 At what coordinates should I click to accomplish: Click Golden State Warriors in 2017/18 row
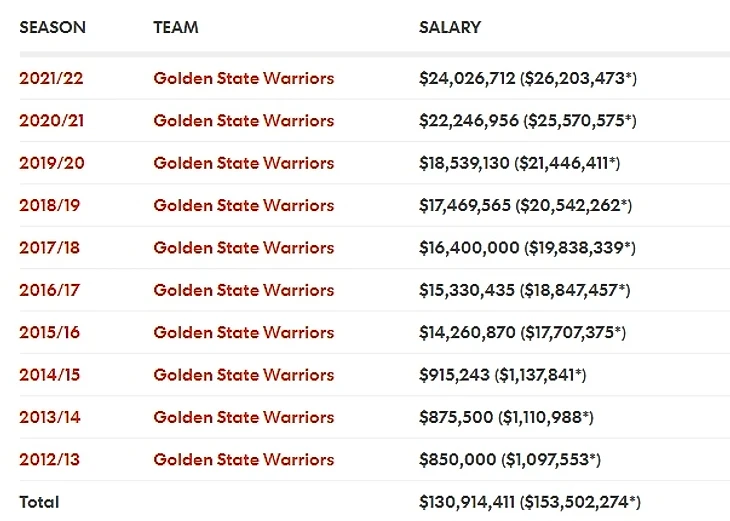[243, 247]
